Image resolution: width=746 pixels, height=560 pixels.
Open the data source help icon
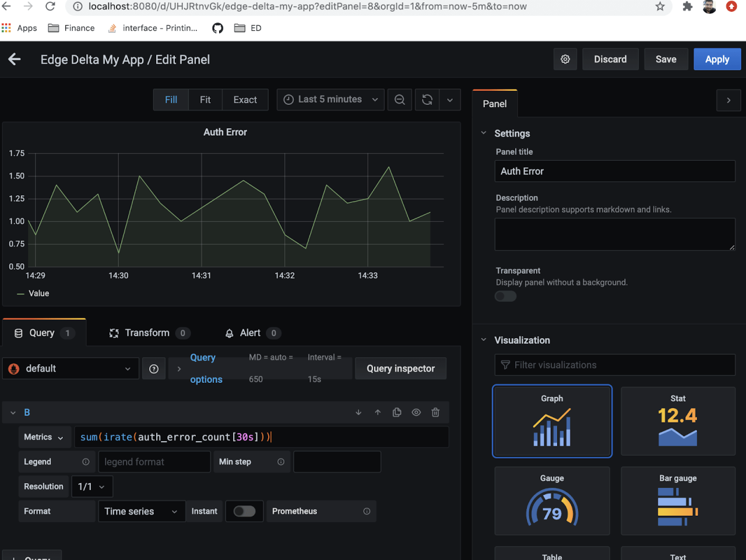point(154,369)
